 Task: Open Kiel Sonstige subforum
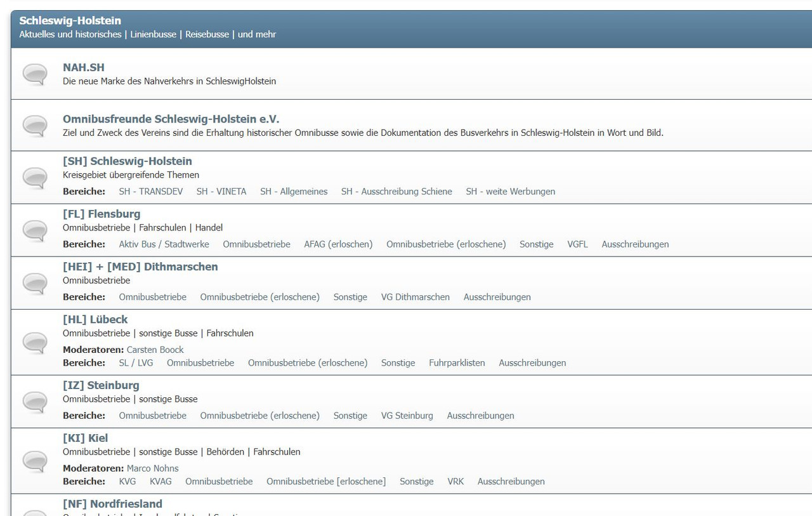point(417,481)
